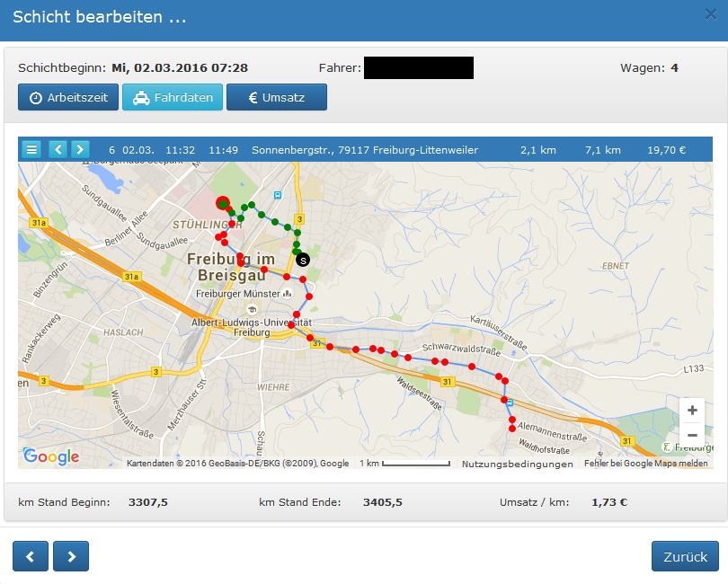Click the Alemannenstraße label on map
This screenshot has width=728, height=584.
pyautogui.click(x=552, y=432)
